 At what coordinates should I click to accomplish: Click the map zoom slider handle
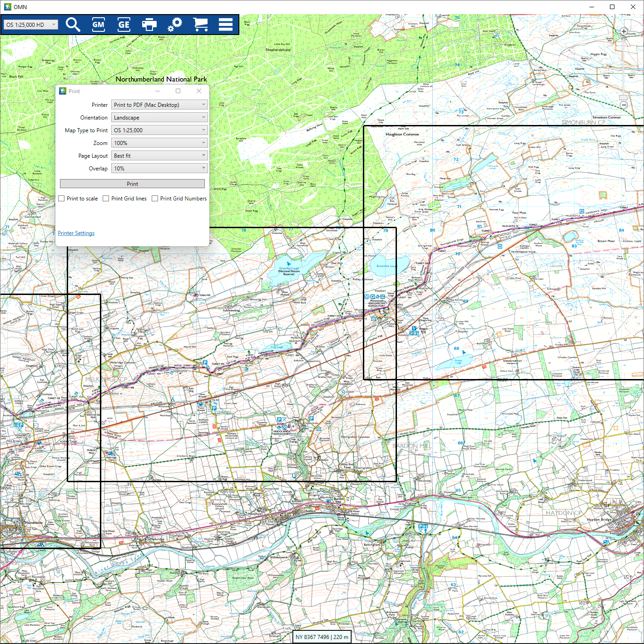pos(624,97)
